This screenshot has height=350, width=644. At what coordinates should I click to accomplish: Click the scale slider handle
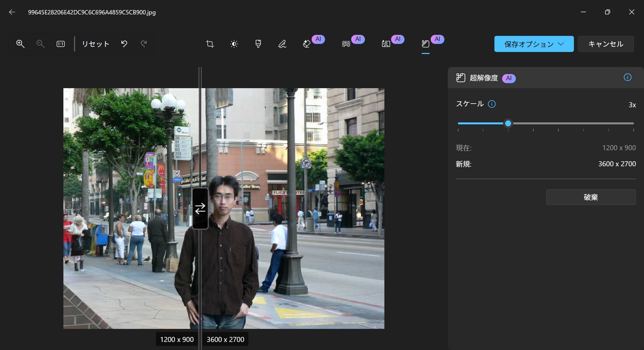[508, 123]
